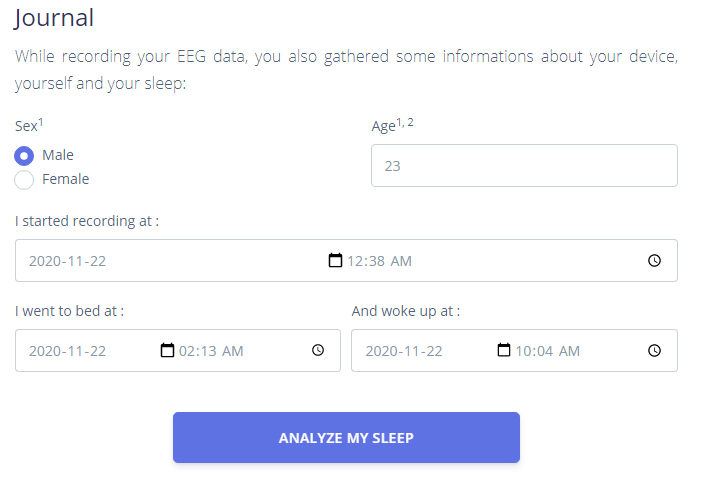Click the date in the went-to-bed field
This screenshot has width=706, height=487.
point(67,351)
